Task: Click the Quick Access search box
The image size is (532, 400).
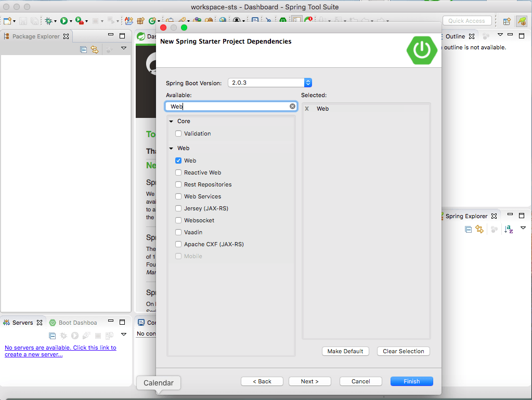Action: coord(467,21)
